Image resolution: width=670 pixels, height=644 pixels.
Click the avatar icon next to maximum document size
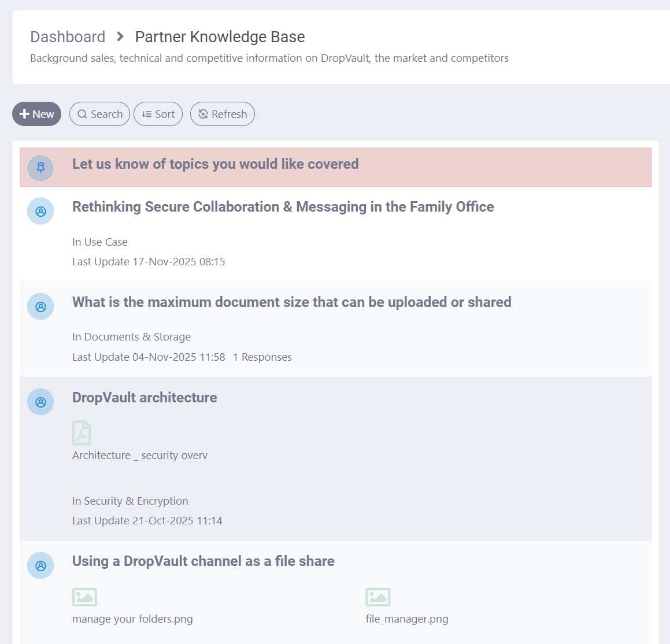[40, 307]
